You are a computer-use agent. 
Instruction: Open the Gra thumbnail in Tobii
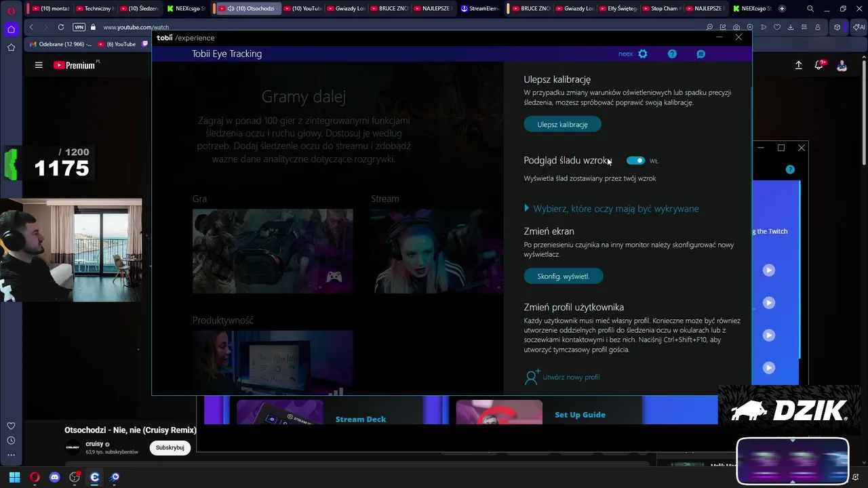(273, 251)
